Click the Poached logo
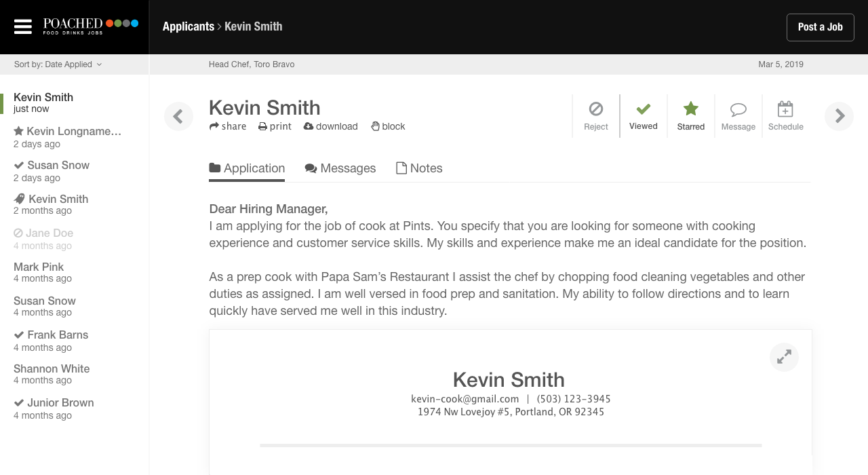 tap(91, 26)
